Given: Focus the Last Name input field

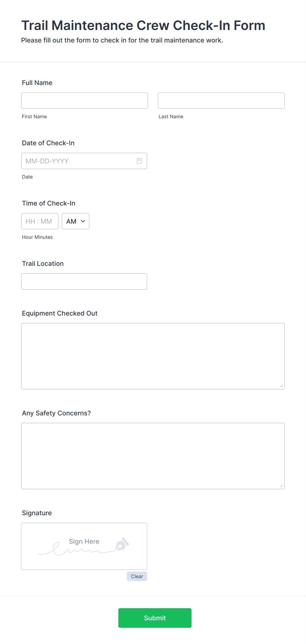Looking at the screenshot, I should pos(221,100).
